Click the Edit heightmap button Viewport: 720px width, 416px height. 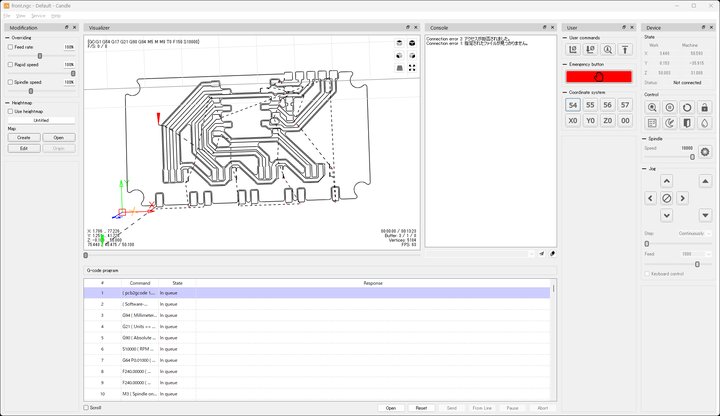pyautogui.click(x=24, y=148)
